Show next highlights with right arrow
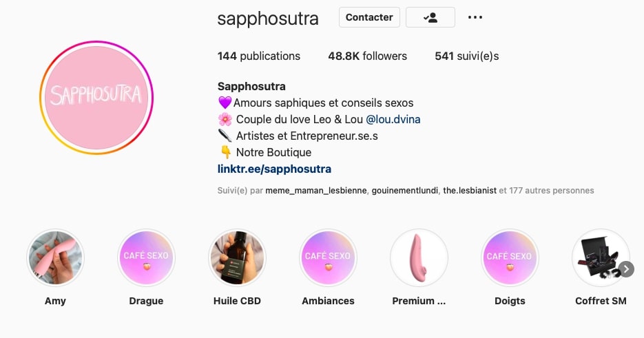 pos(626,269)
